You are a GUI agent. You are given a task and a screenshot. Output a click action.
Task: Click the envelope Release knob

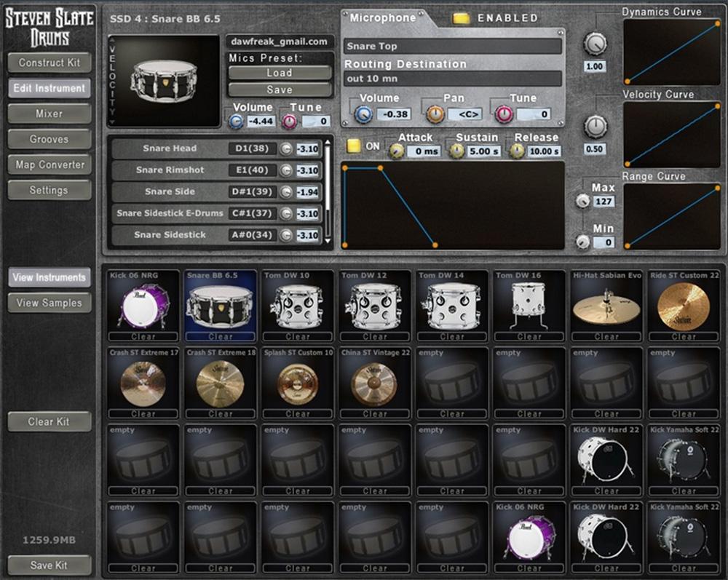[x=517, y=151]
